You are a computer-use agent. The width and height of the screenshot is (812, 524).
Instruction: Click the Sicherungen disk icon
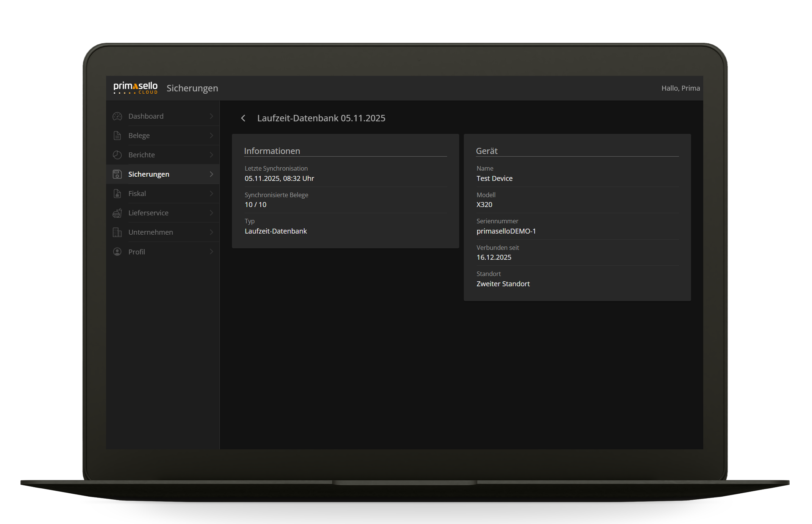[x=117, y=174]
